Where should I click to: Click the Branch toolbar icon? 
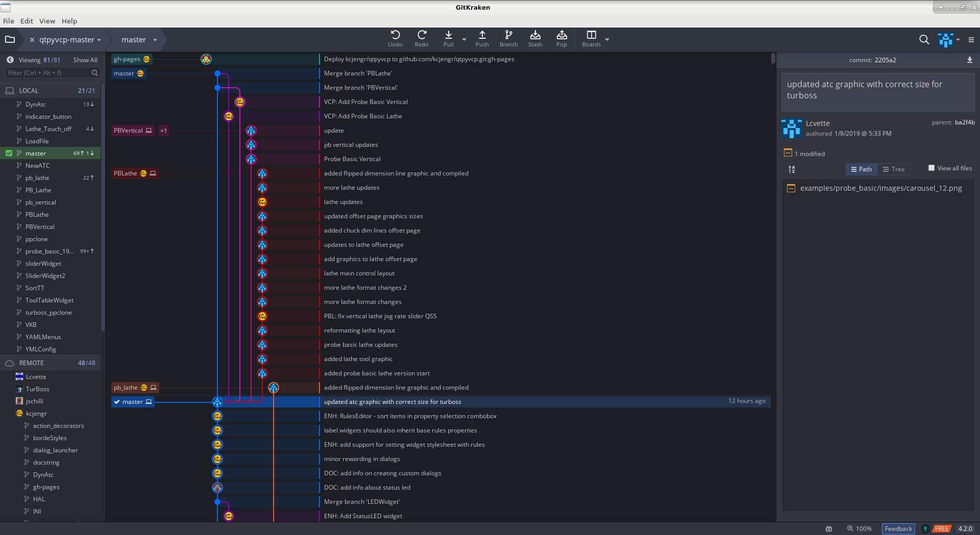click(x=508, y=38)
